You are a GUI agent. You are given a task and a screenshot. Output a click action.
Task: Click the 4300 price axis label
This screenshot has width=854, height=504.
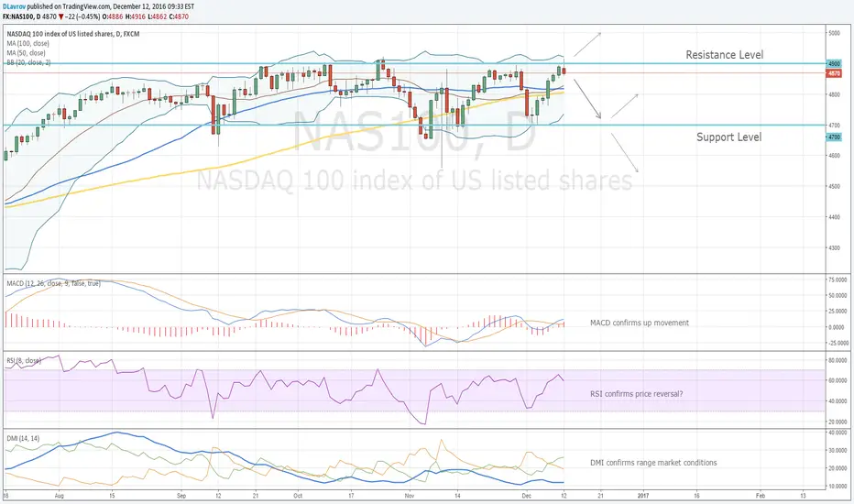point(834,248)
